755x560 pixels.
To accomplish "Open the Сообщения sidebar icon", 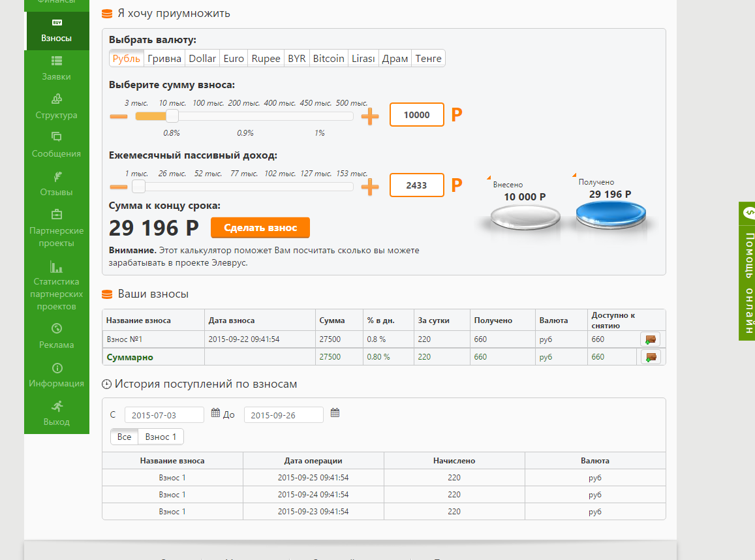I will pyautogui.click(x=57, y=137).
